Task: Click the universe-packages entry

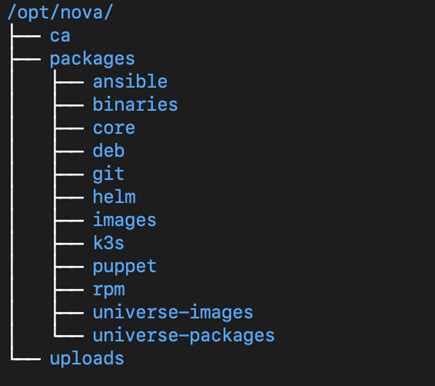Action: pos(184,336)
